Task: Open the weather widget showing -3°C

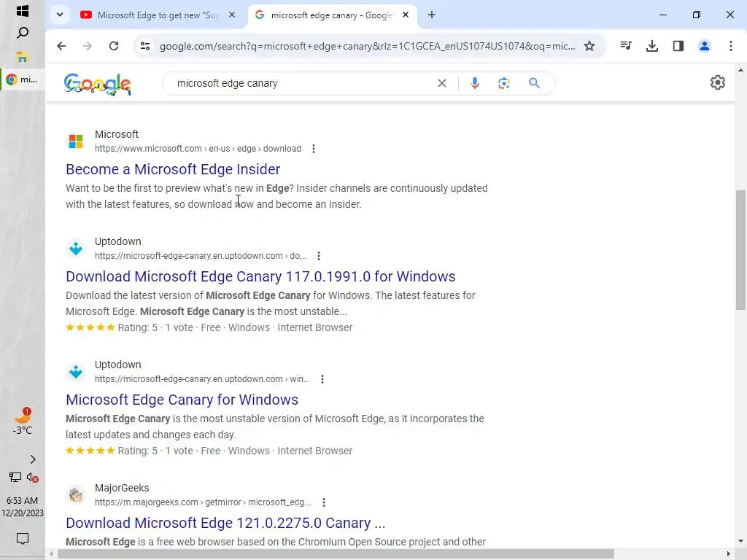Action: [23, 421]
